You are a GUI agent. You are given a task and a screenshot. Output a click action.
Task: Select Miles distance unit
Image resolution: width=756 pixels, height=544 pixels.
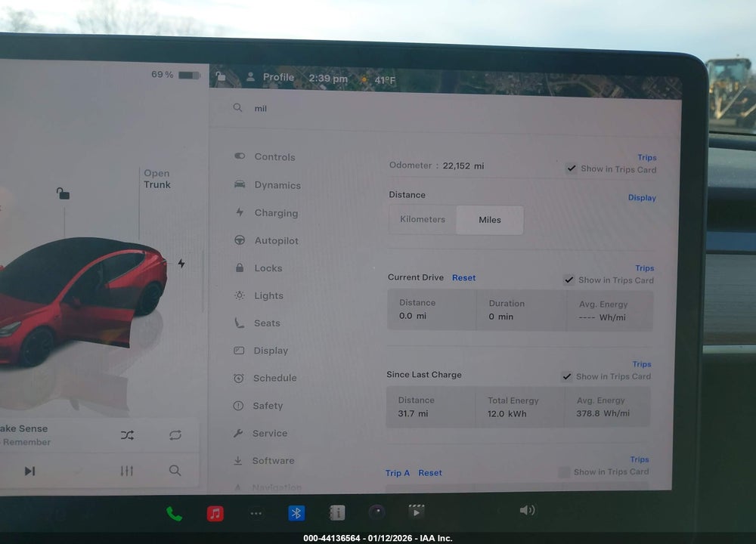point(490,220)
